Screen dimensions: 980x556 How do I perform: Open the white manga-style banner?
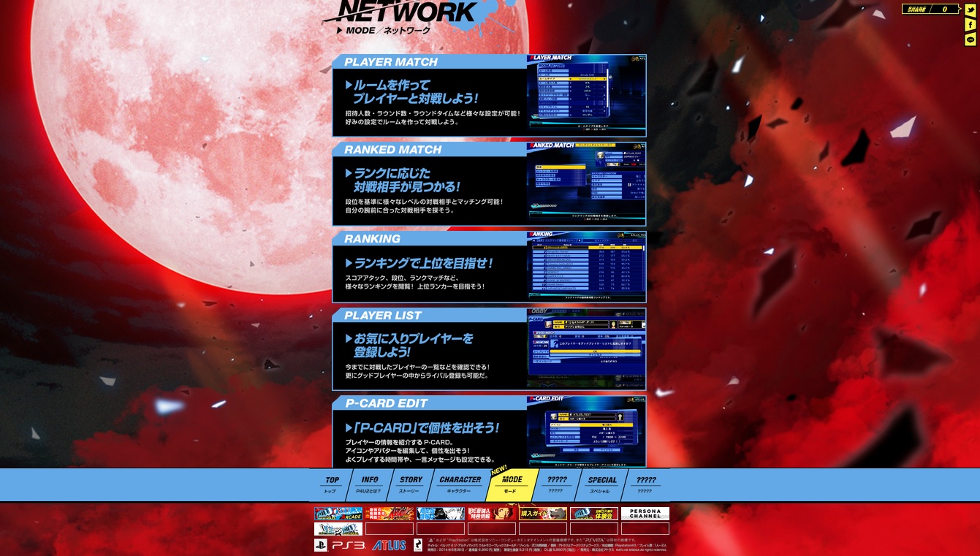(x=441, y=514)
